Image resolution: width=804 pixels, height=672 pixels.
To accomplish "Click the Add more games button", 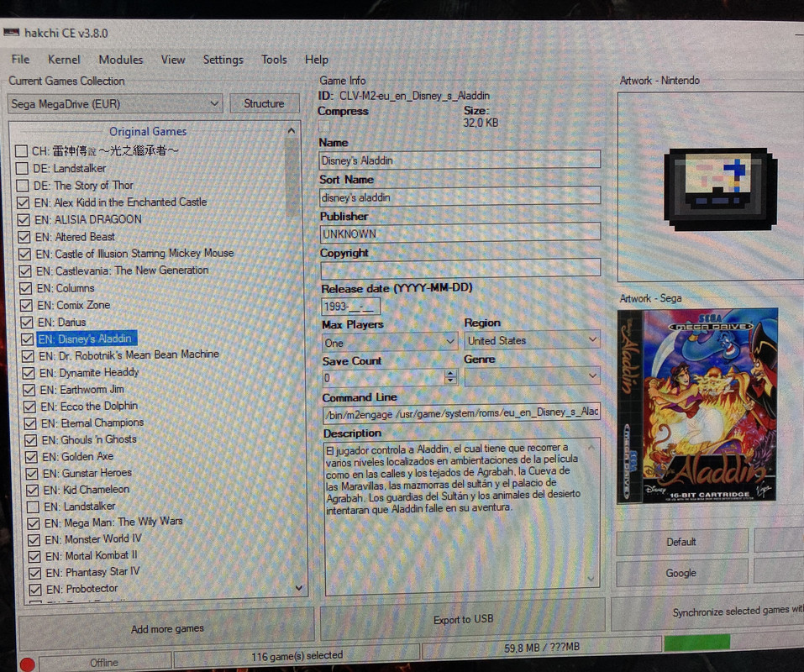I will [167, 628].
